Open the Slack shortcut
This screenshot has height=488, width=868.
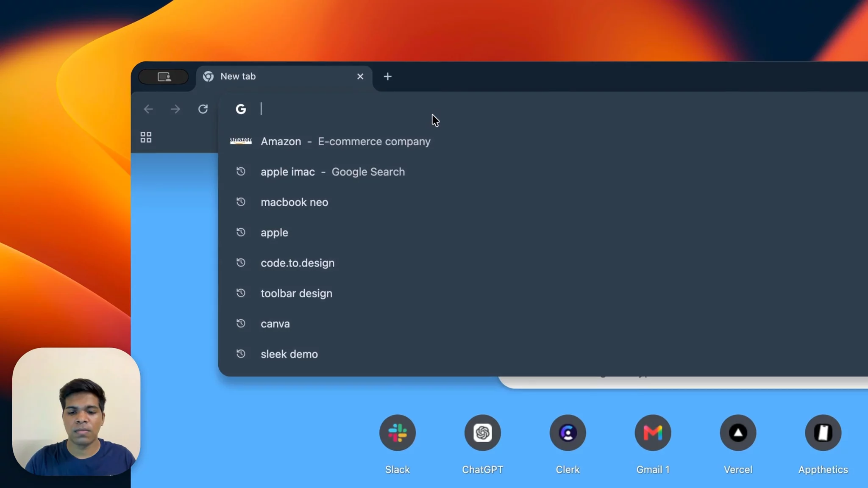[398, 433]
